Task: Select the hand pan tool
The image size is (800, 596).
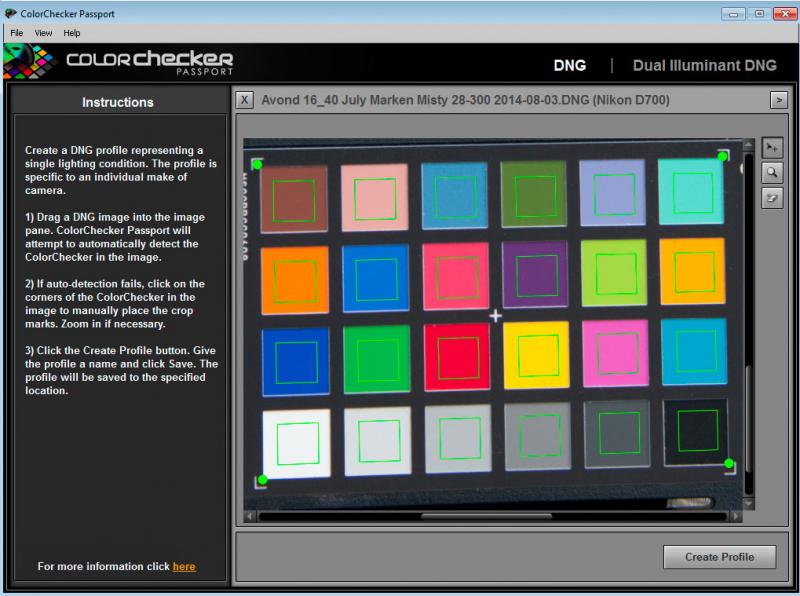Action: tap(772, 198)
